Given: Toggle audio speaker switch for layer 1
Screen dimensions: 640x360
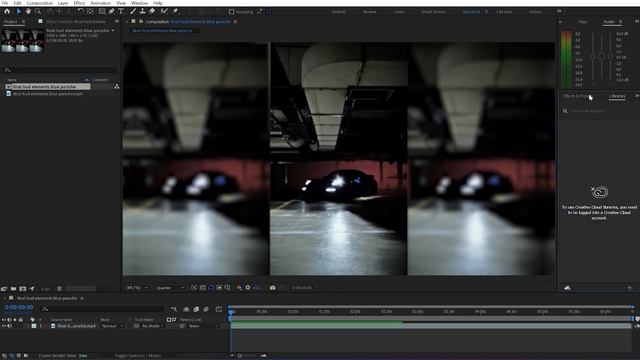Looking at the screenshot, I should click(9, 326).
